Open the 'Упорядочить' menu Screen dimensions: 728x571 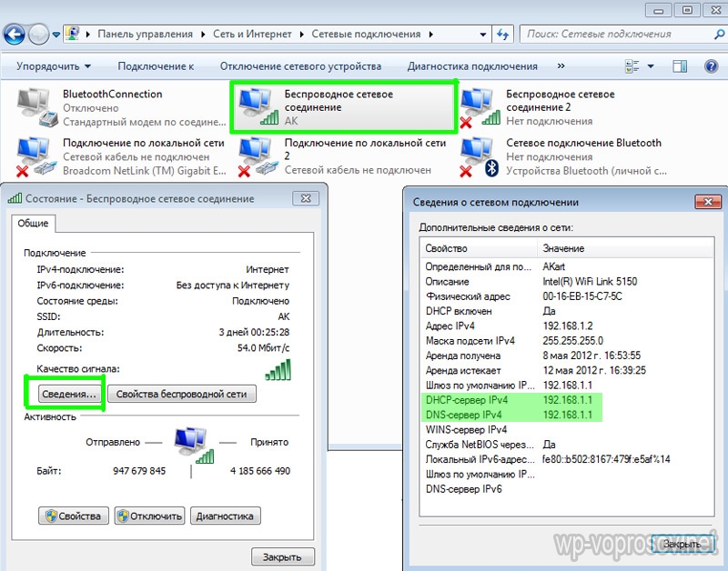[x=54, y=66]
